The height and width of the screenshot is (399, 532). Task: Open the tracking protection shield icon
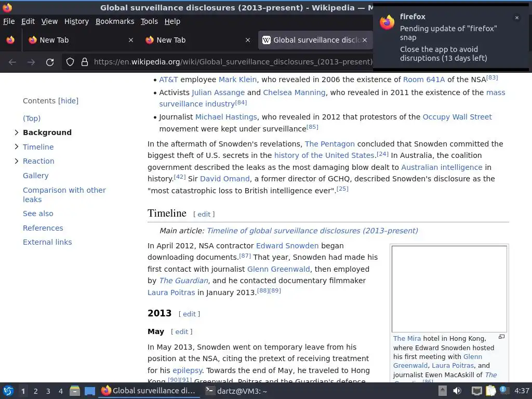(70, 62)
